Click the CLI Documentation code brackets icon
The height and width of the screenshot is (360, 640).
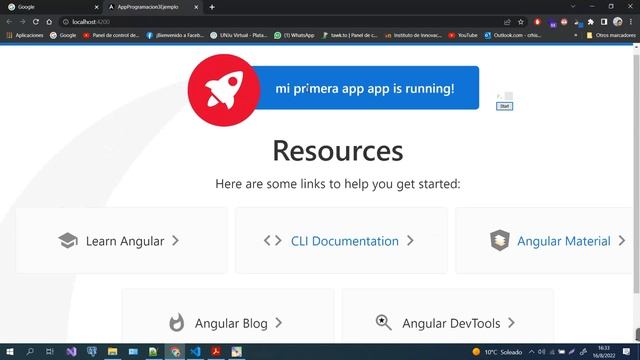(x=272, y=241)
